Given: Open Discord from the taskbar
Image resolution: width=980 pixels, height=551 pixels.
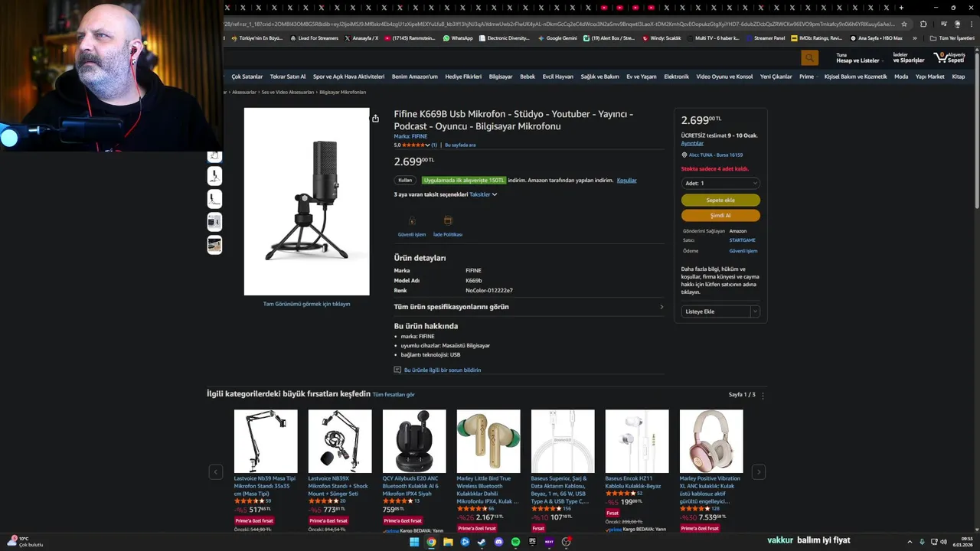Looking at the screenshot, I should (498, 542).
